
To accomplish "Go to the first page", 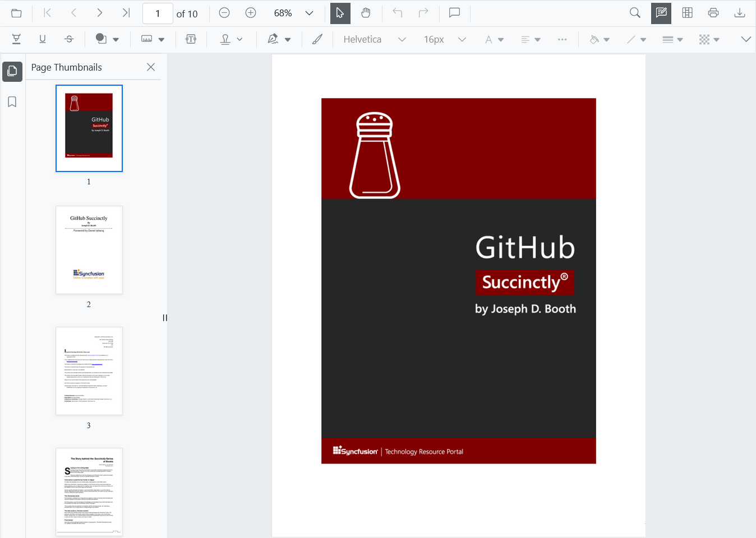I will 48,13.
